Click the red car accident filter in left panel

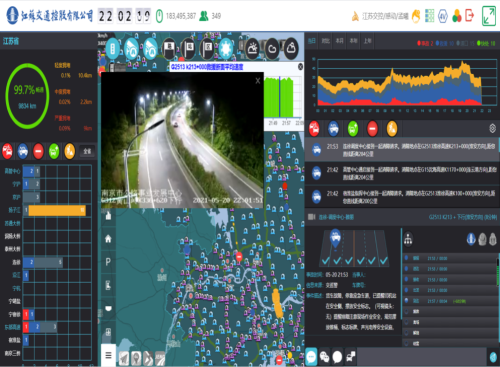click(7, 151)
